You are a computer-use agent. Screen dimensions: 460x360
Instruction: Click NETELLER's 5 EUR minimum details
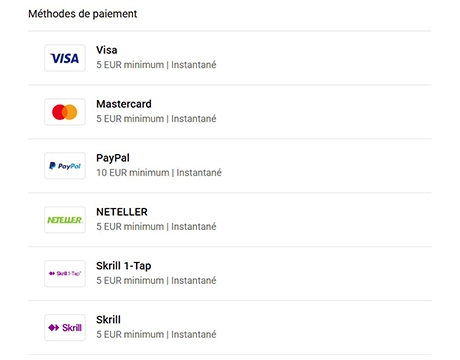coord(156,227)
